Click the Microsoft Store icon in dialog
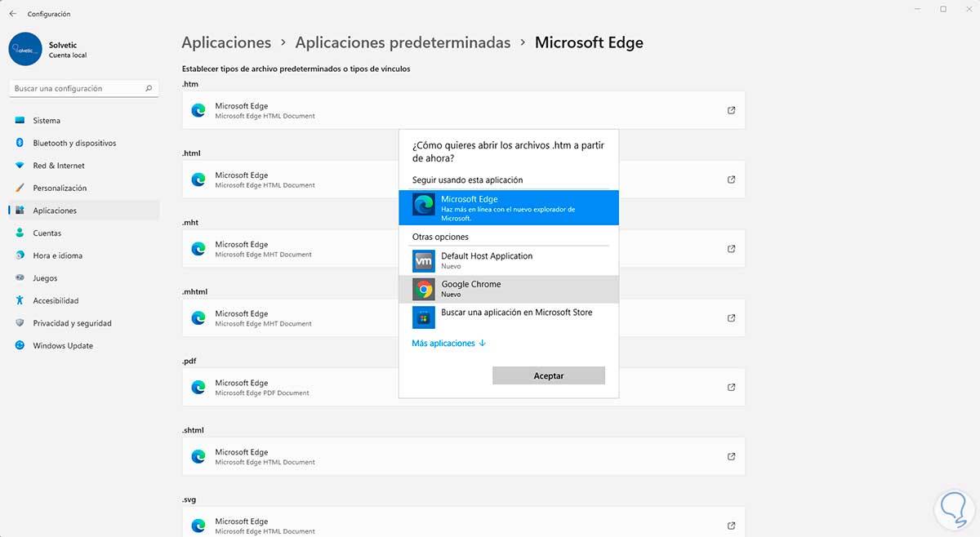 [x=424, y=317]
